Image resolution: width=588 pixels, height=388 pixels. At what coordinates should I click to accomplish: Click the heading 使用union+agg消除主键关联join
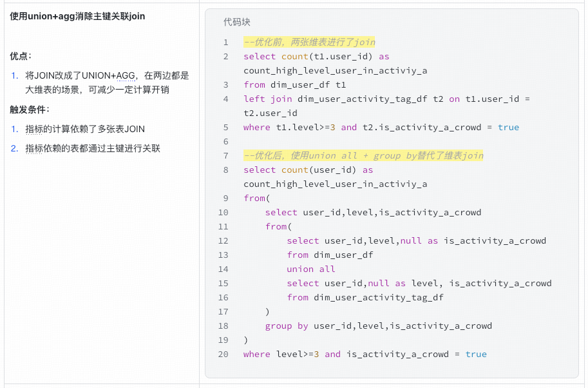point(77,16)
